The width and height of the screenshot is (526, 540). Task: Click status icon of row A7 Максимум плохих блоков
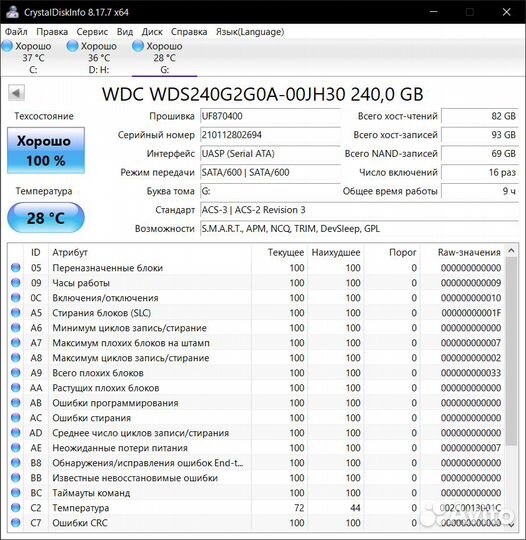click(16, 343)
